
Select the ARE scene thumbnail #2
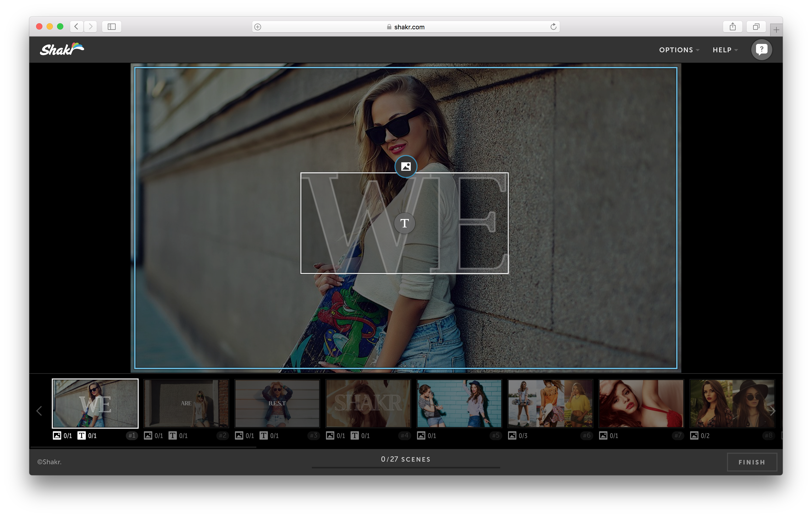point(186,403)
